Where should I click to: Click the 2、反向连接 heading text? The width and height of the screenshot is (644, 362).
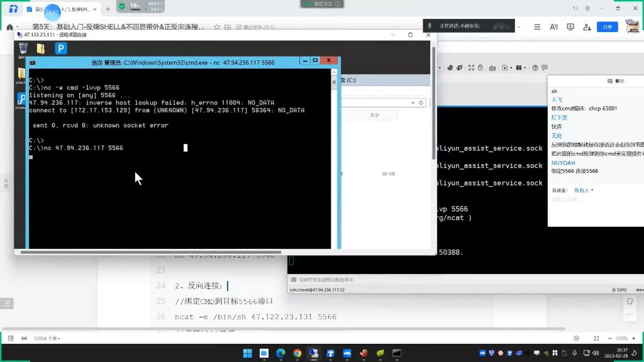[x=198, y=286]
